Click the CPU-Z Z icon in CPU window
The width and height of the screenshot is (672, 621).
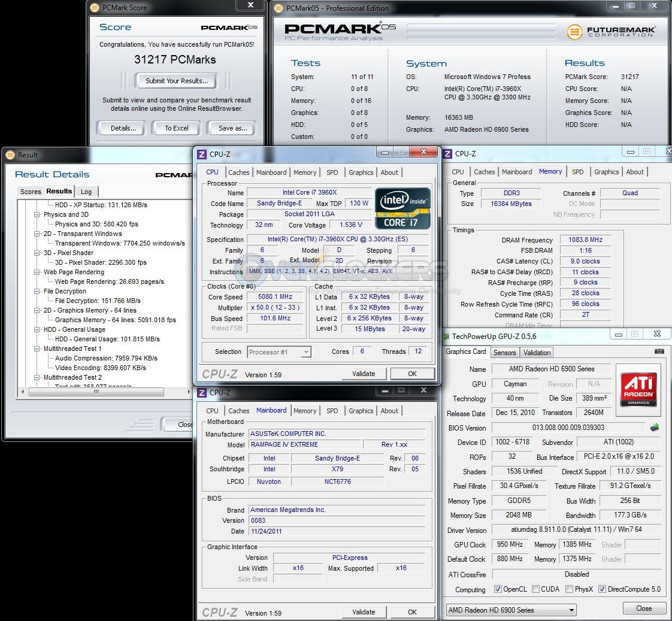tap(202, 154)
